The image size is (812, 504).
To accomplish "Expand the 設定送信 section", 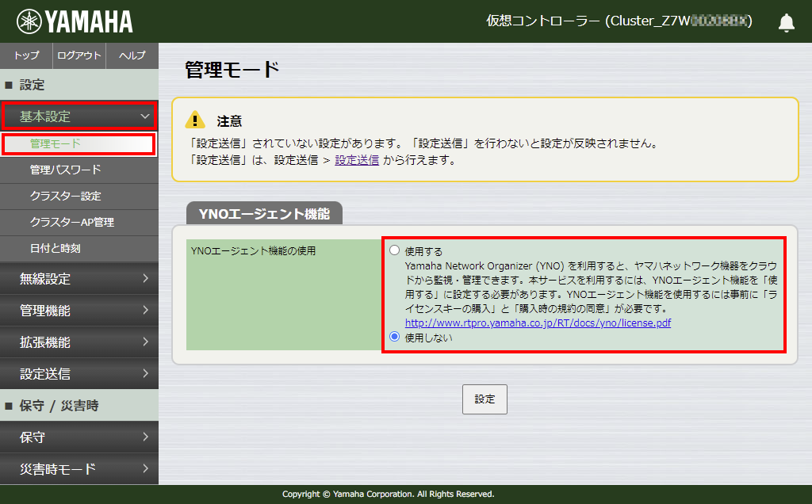I will 79,373.
